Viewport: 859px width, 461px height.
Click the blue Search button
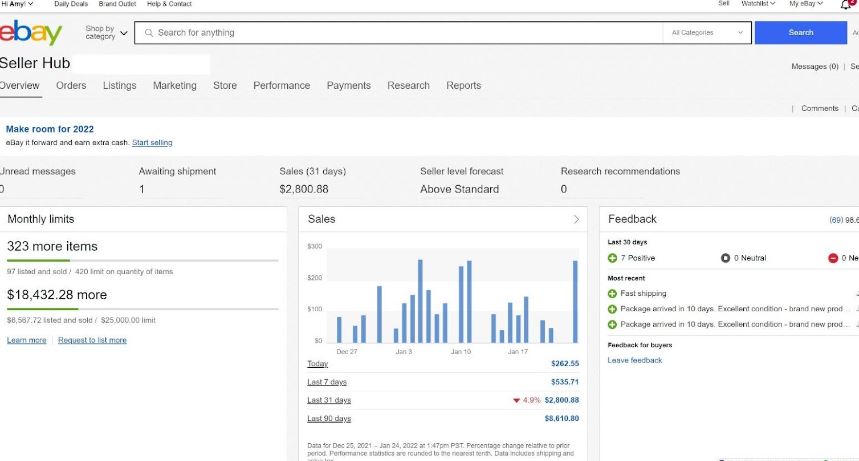801,33
